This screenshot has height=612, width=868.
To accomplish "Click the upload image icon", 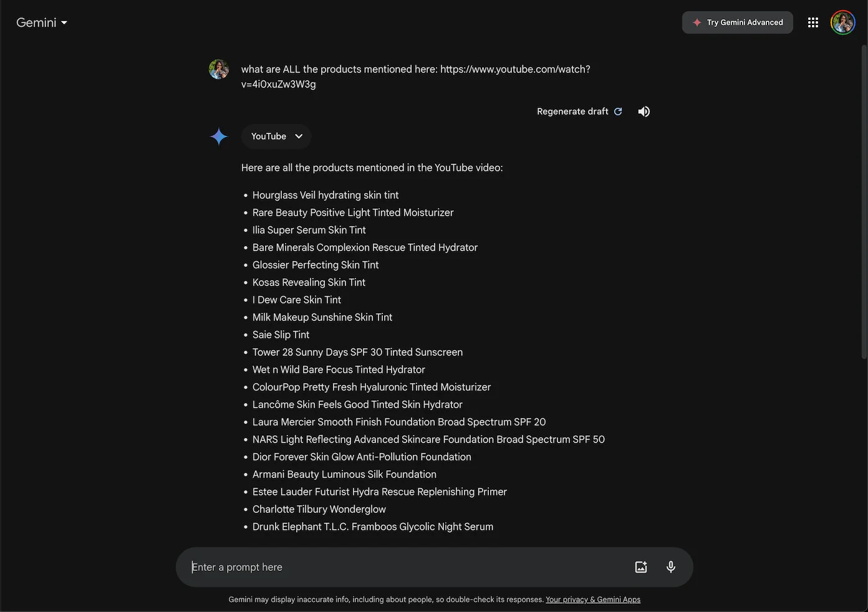I will click(640, 567).
